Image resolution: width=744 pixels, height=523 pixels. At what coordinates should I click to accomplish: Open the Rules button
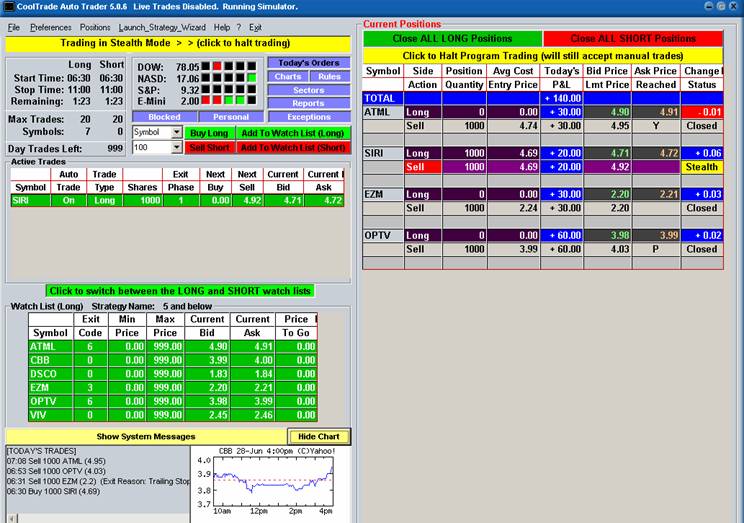[x=330, y=76]
